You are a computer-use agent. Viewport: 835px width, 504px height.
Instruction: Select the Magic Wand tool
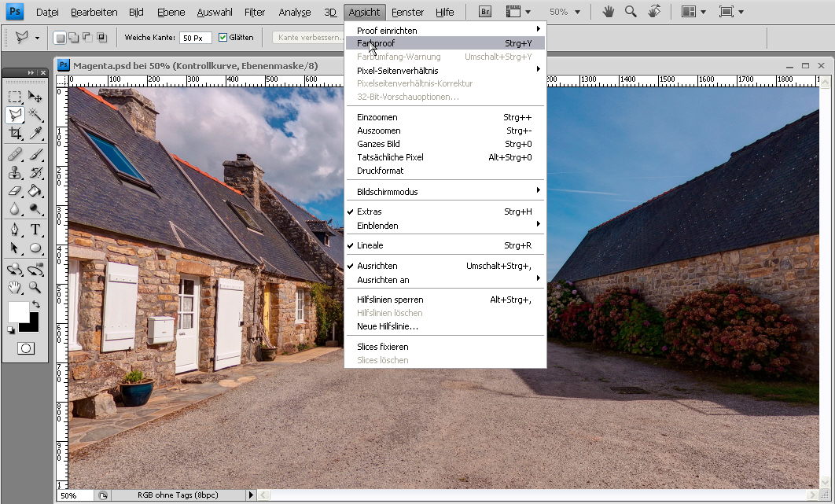click(x=35, y=115)
